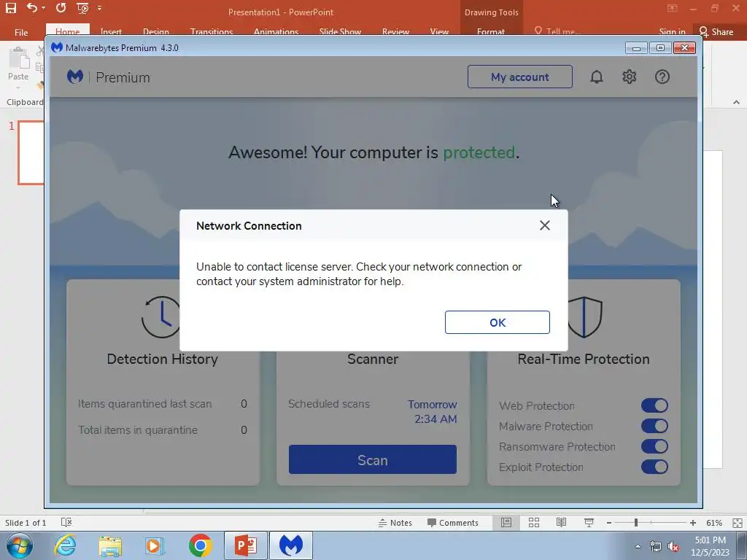The height and width of the screenshot is (560, 747).
Task: Click the PowerPoint Share button
Action: click(x=716, y=32)
